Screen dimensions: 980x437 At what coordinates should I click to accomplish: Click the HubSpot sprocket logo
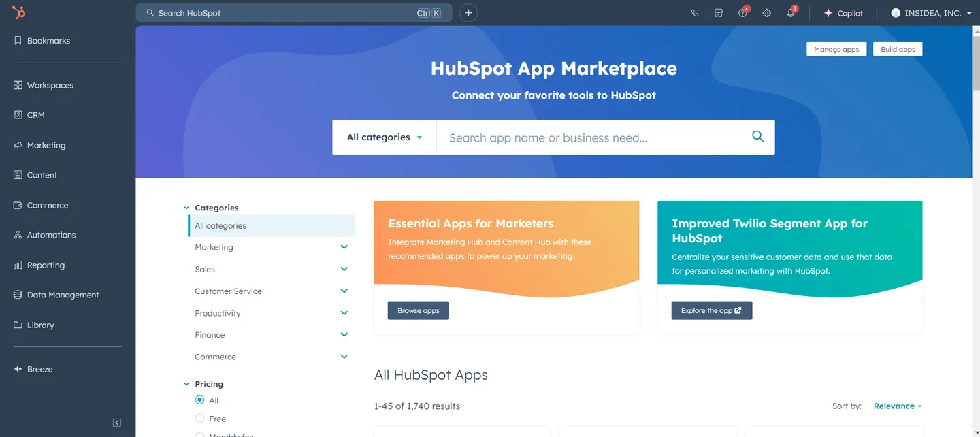click(x=18, y=12)
